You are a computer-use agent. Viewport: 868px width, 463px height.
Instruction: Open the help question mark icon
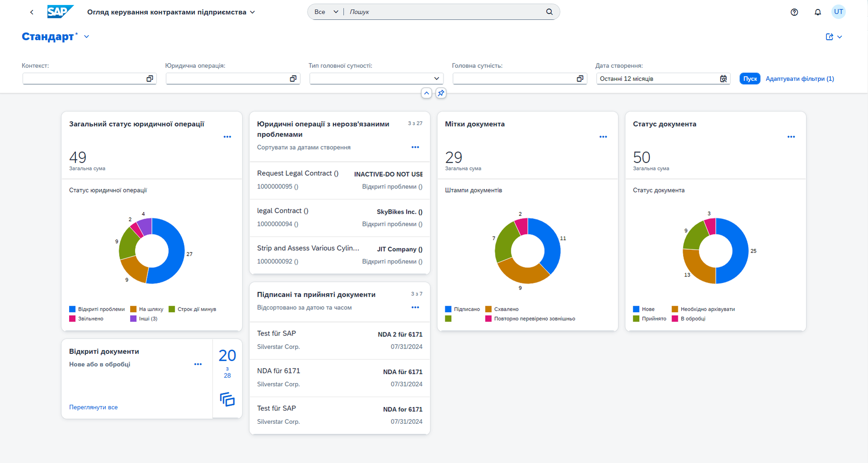tap(794, 12)
